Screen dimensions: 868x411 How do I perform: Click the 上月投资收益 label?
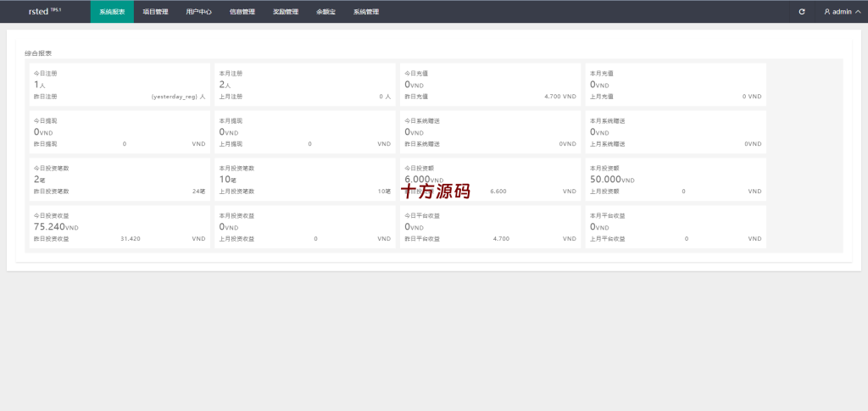click(x=236, y=240)
